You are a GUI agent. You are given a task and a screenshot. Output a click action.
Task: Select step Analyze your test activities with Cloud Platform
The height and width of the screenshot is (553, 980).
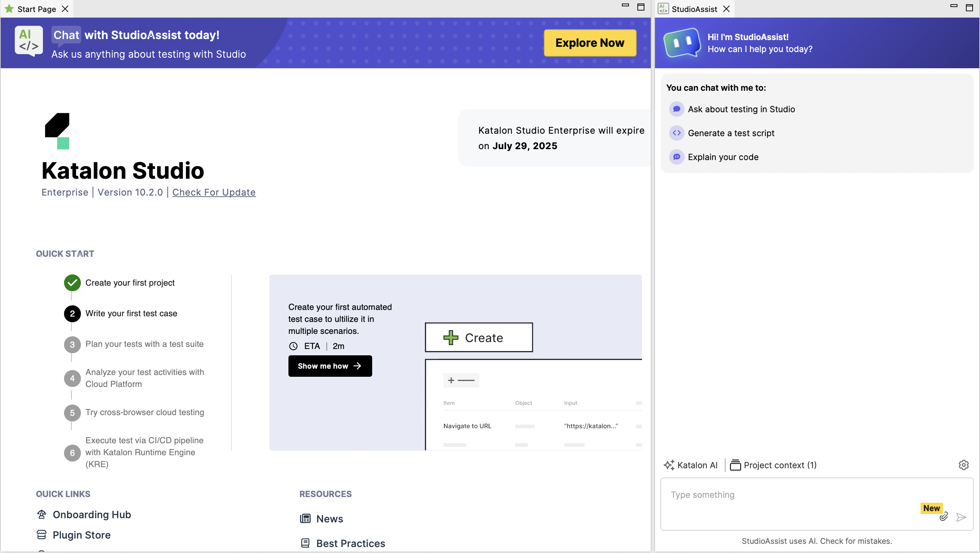pos(145,378)
